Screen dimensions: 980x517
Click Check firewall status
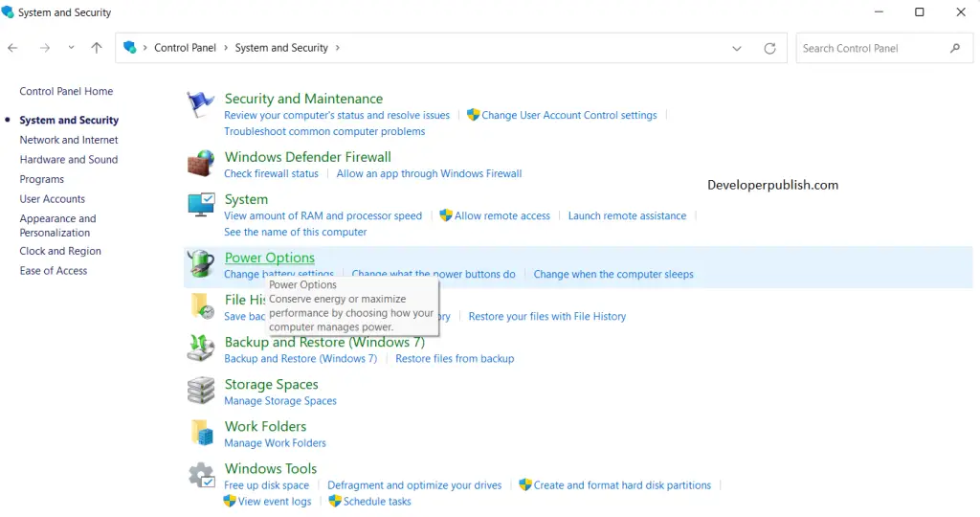(271, 174)
